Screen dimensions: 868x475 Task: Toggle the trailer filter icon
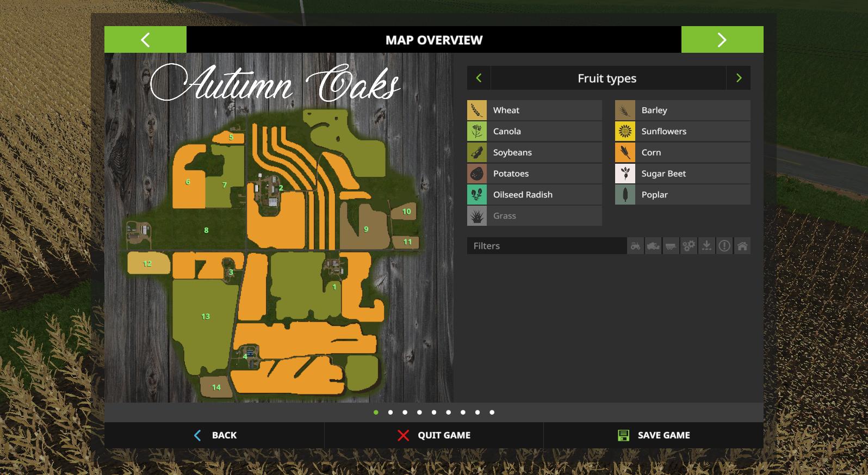[x=671, y=246]
